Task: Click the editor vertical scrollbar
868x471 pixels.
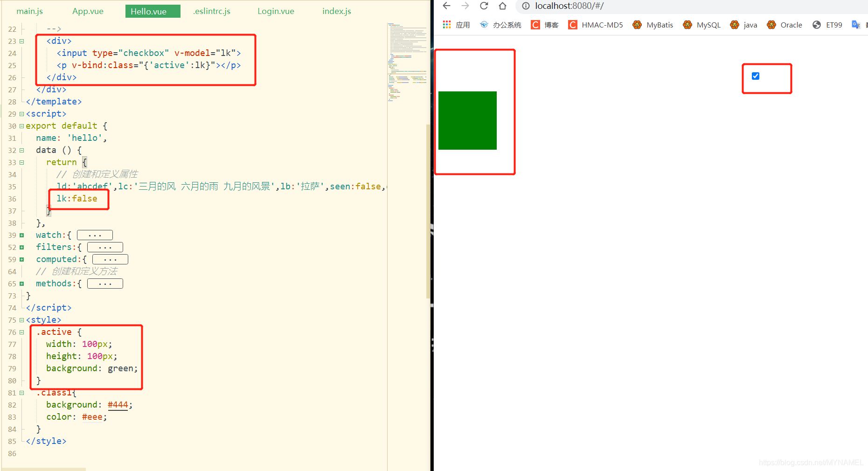Action: coord(428,211)
